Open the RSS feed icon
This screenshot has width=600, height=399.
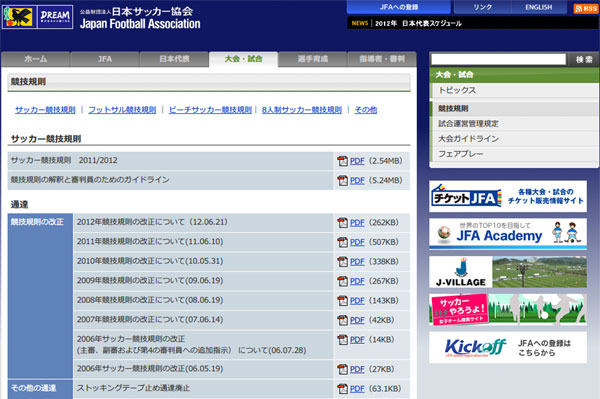pyautogui.click(x=585, y=8)
